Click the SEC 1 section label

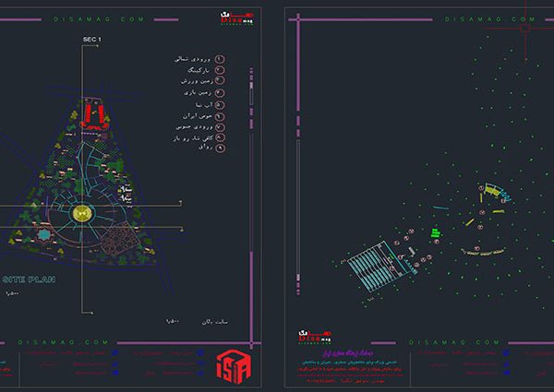coord(93,40)
